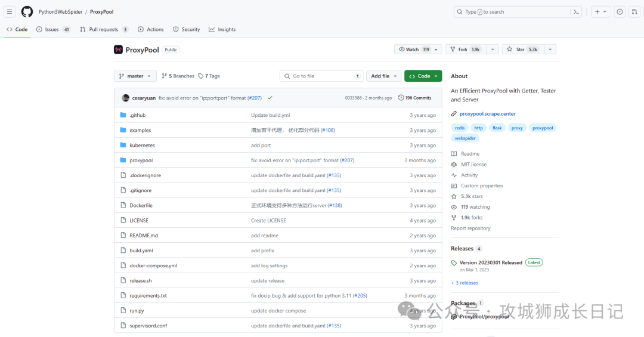Select the webspider topic tag

pos(465,138)
